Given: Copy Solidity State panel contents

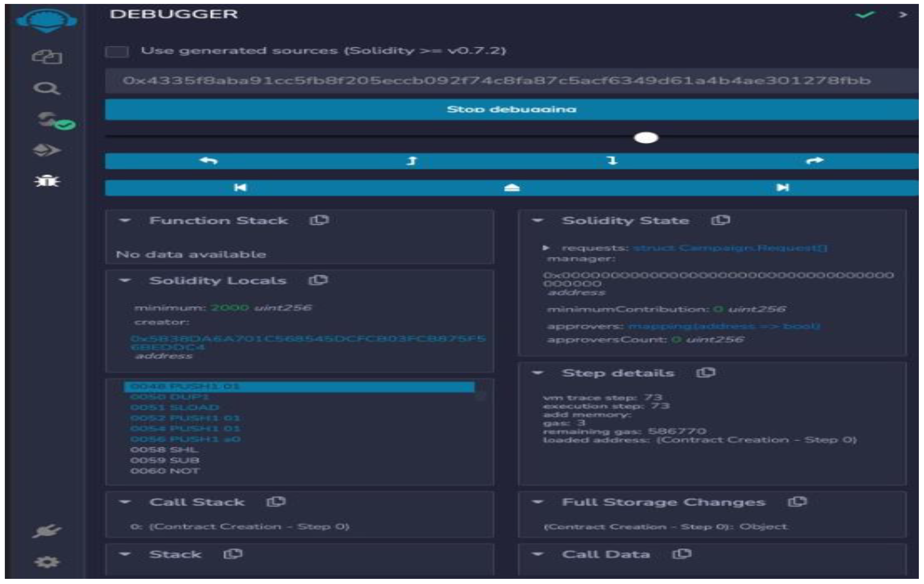Looking at the screenshot, I should coord(720,220).
